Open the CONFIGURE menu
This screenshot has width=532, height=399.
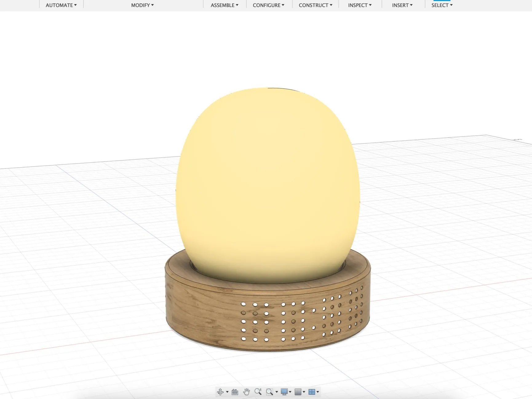pos(268,5)
